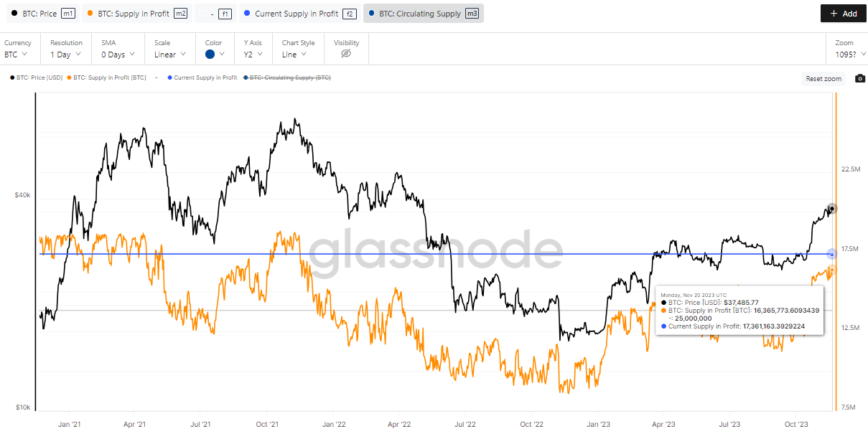Expand the Scale dropdown set to Linear
The height and width of the screenshot is (439, 868).
click(x=170, y=55)
